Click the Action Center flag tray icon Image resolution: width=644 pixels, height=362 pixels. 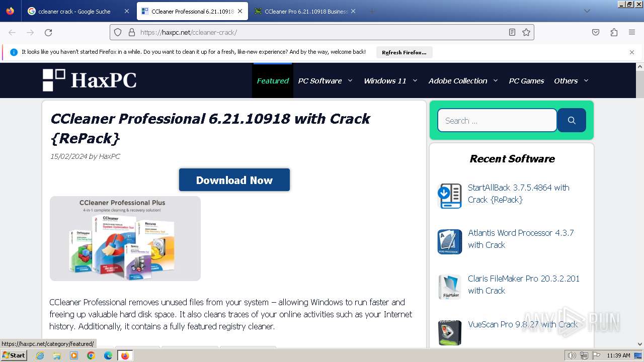tap(596, 355)
